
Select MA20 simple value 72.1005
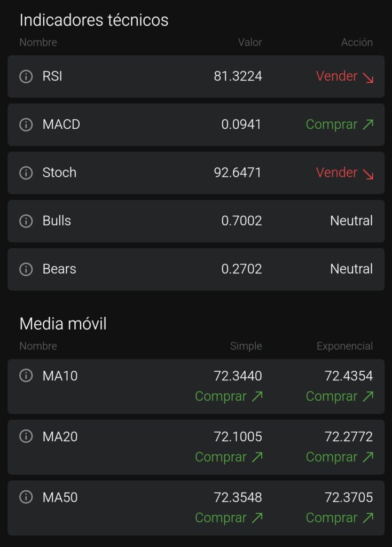[238, 436]
